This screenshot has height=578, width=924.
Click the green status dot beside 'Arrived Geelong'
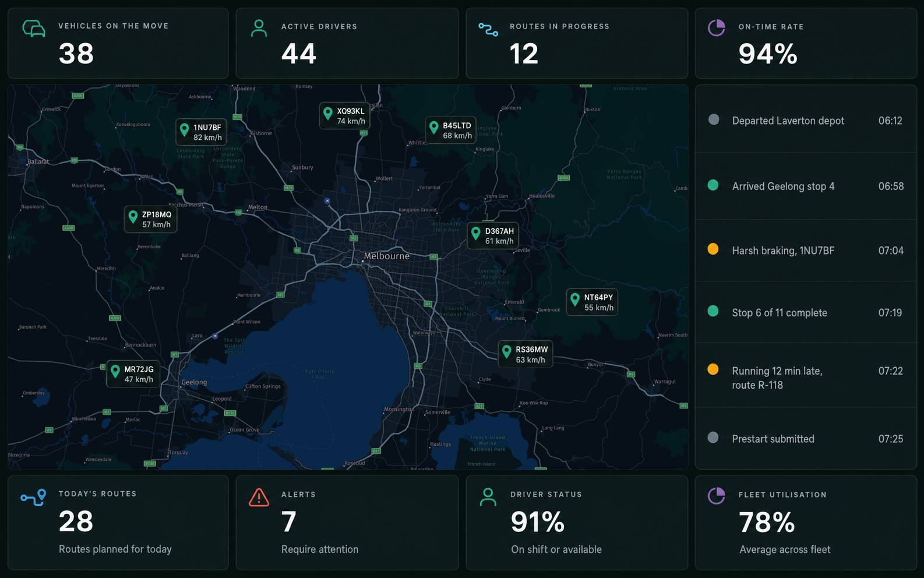pos(713,185)
